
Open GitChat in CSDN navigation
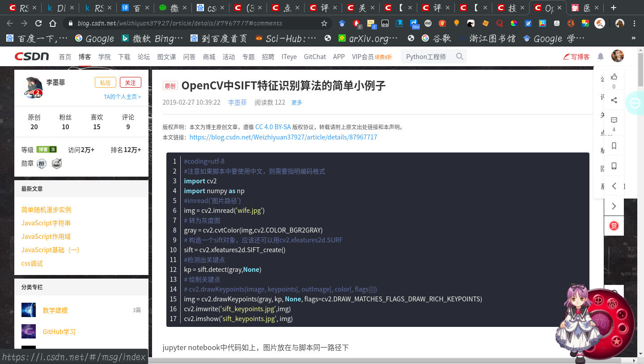[x=315, y=56]
